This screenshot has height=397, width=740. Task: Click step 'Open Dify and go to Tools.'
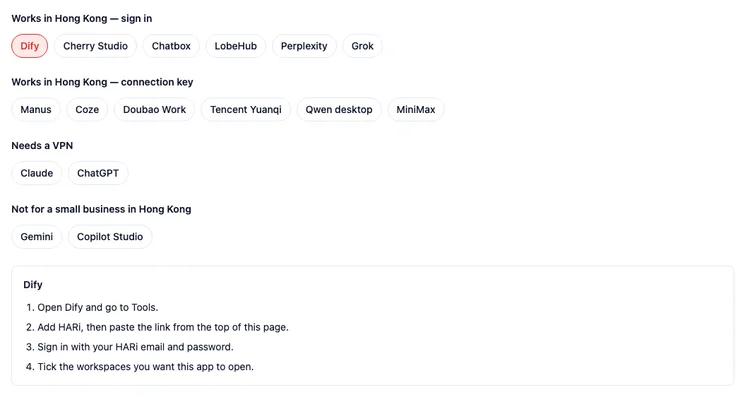[x=98, y=307]
